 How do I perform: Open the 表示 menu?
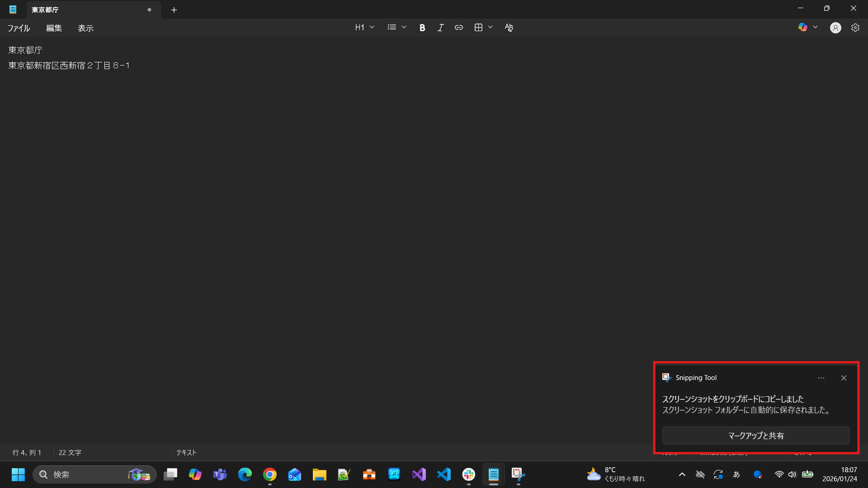coord(85,28)
